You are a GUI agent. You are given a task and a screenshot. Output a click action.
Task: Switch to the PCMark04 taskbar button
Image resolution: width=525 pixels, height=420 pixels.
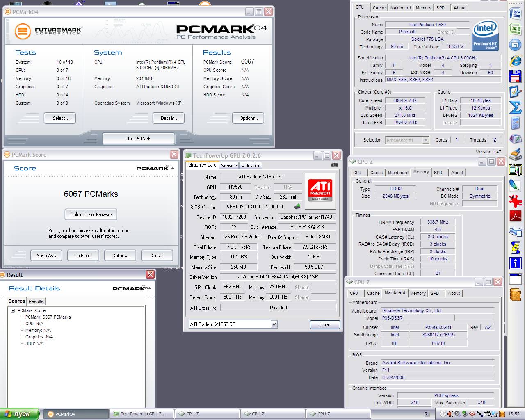tap(75, 414)
